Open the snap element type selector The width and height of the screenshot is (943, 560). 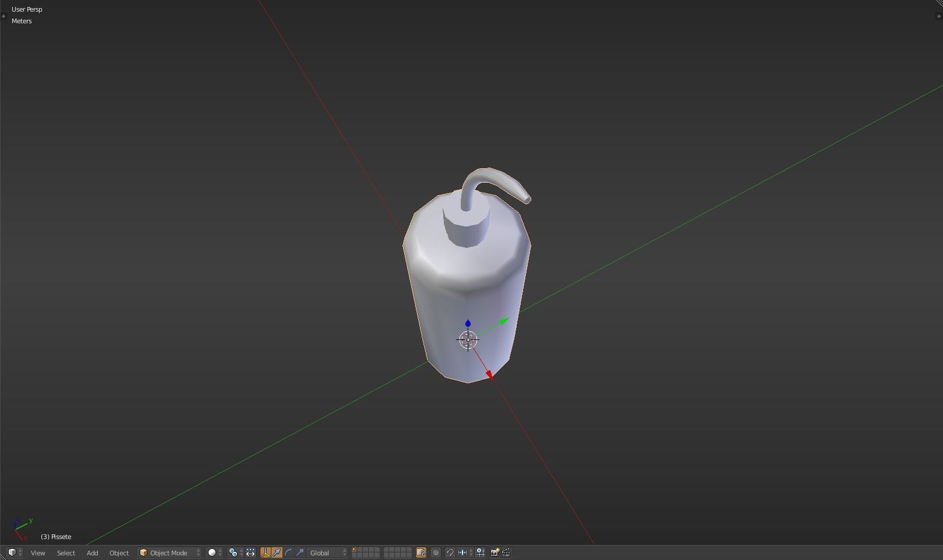click(465, 552)
